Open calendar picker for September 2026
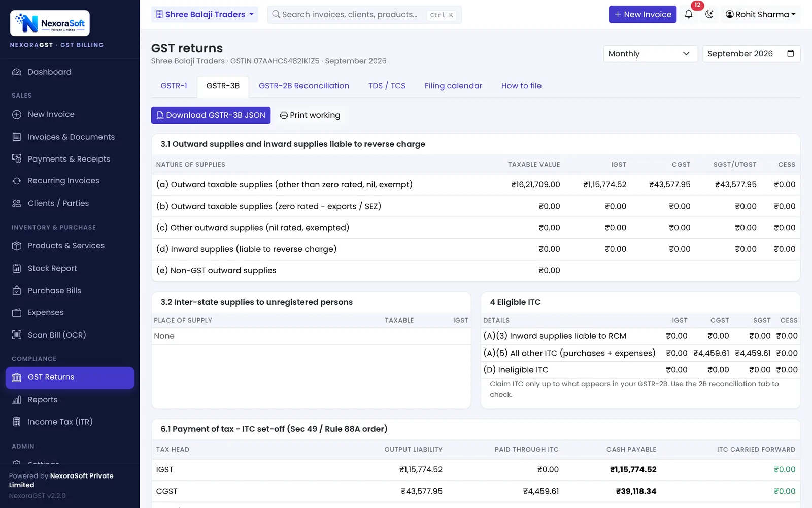Image resolution: width=812 pixels, height=508 pixels. pyautogui.click(x=790, y=54)
